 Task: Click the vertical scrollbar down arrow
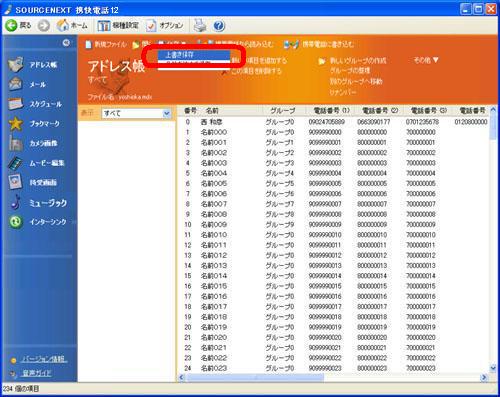tap(493, 368)
